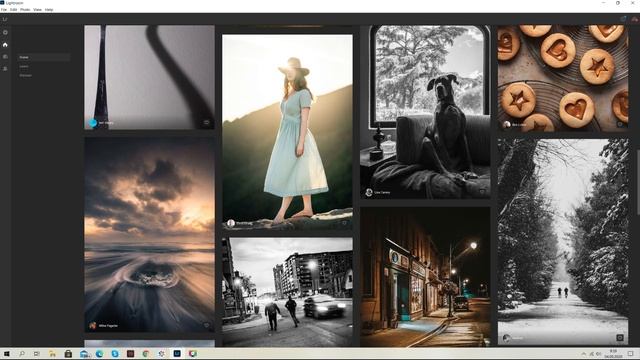This screenshot has height=360, width=640.
Task: Open Microsoft Store from the taskbar
Action: [68, 354]
